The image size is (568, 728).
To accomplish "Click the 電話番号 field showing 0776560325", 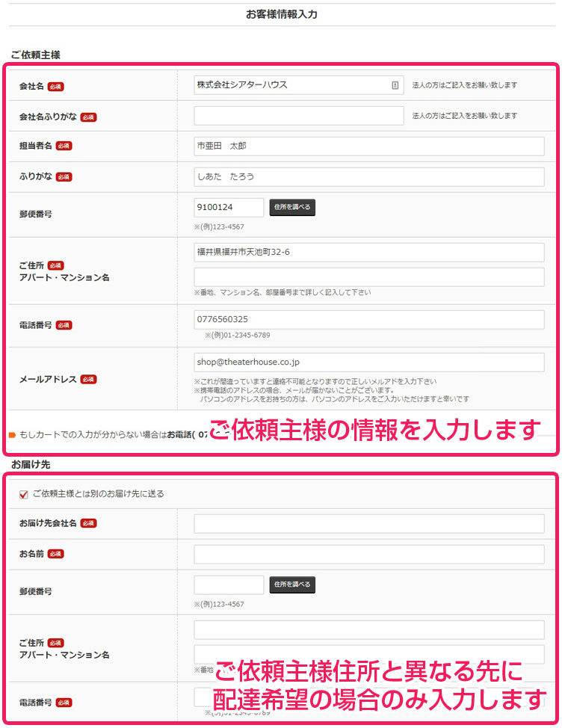I will (x=368, y=320).
